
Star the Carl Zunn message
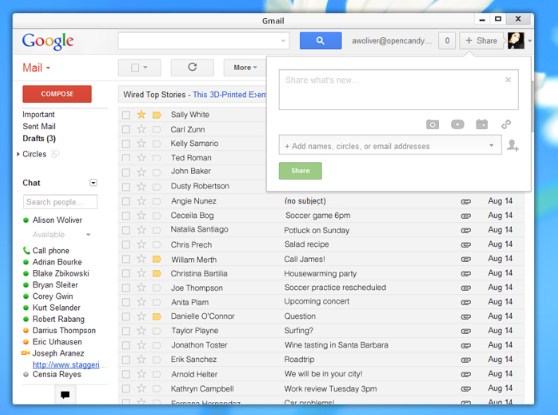(141, 129)
